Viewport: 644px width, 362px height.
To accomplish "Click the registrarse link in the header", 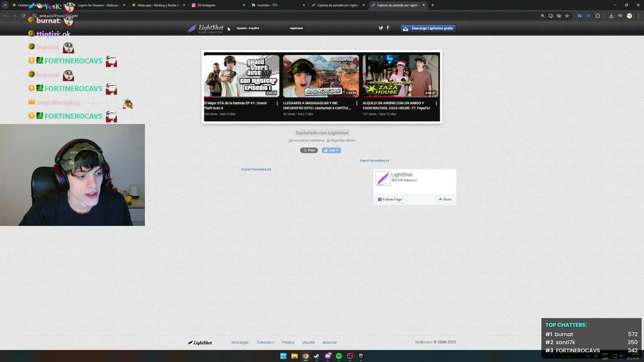I will 296,28.
